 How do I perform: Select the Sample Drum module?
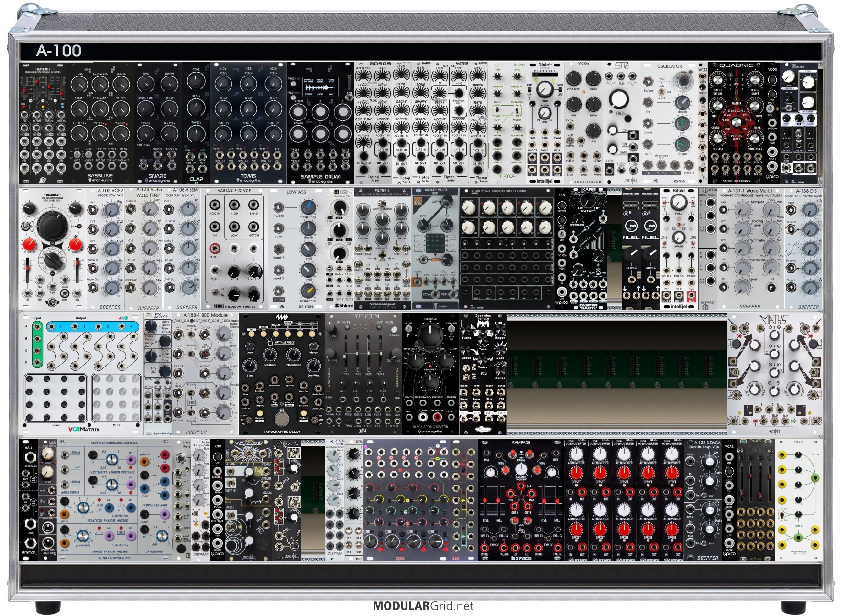click(x=320, y=123)
